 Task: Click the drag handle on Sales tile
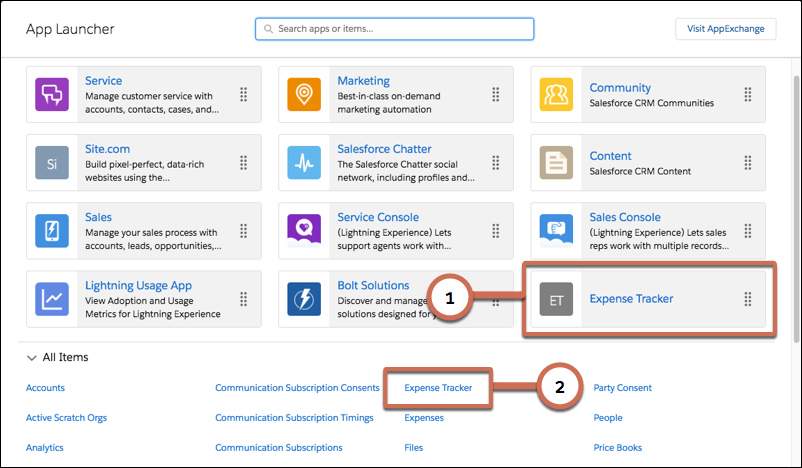(243, 231)
